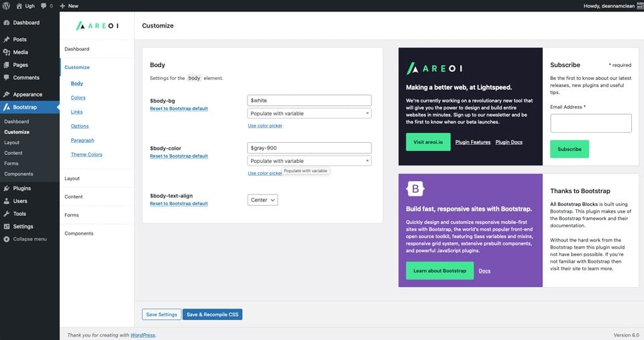
Task: Open the Tools sidebar item
Action: tap(19, 213)
